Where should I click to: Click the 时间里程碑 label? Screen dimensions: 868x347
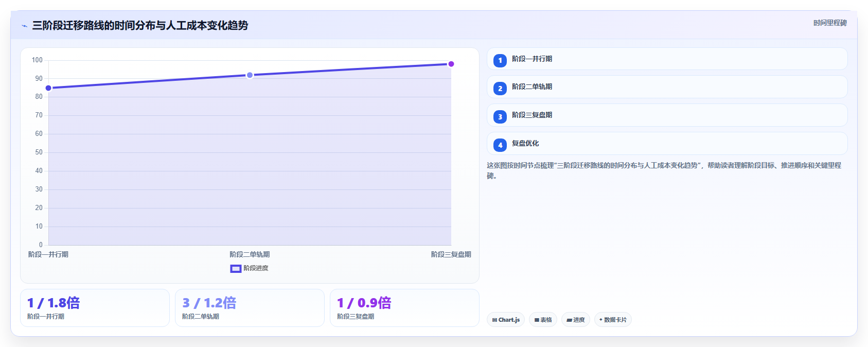(x=830, y=23)
